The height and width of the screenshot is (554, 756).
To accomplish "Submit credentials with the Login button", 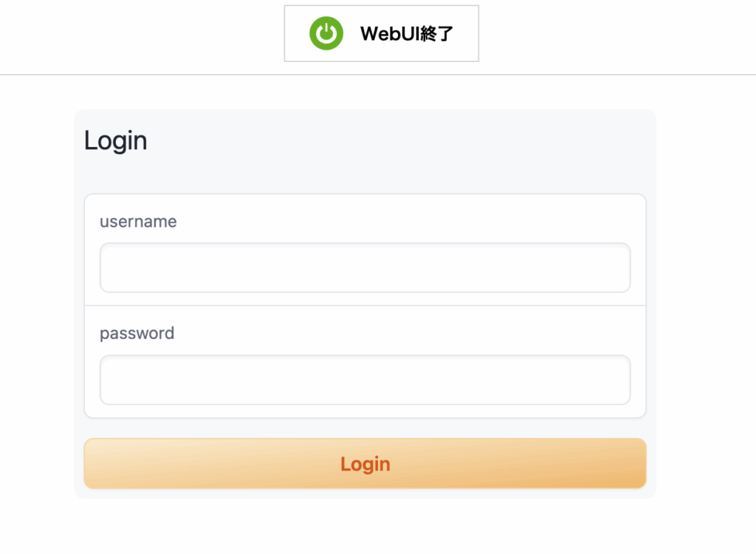I will [365, 463].
